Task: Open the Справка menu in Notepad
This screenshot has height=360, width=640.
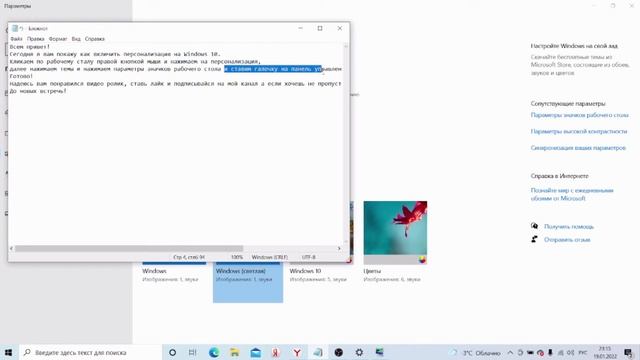Action: (95, 39)
